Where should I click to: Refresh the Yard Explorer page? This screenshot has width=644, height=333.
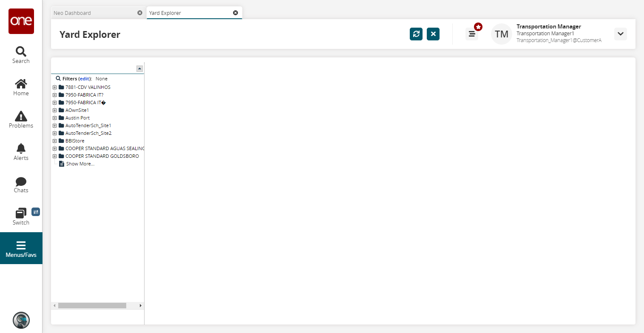[x=416, y=34]
